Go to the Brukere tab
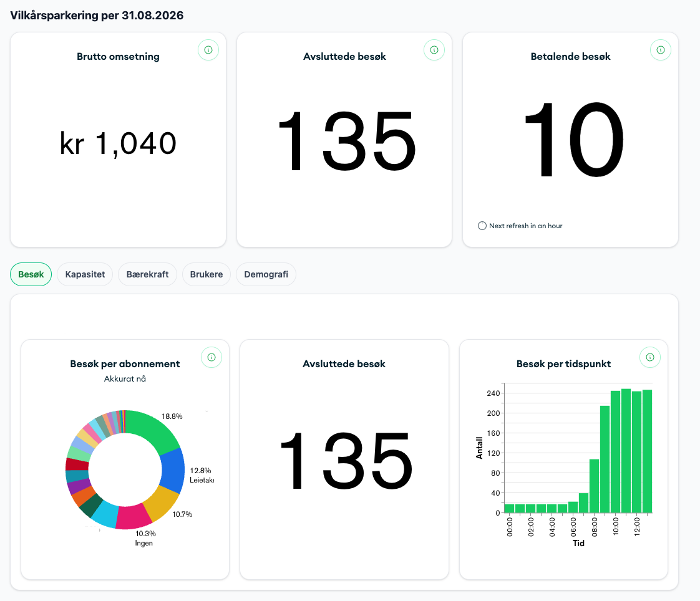The height and width of the screenshot is (601, 700). [x=207, y=274]
